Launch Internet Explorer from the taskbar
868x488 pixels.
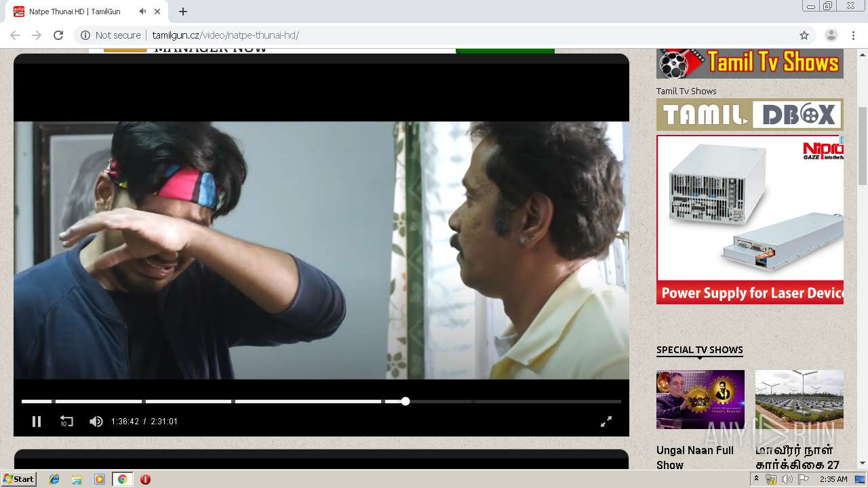coord(54,479)
